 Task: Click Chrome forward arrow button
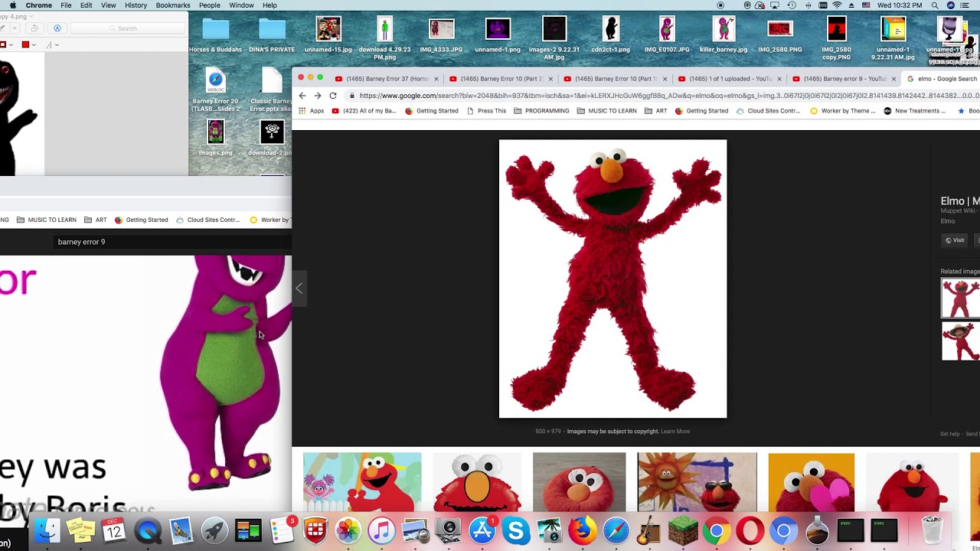(318, 96)
